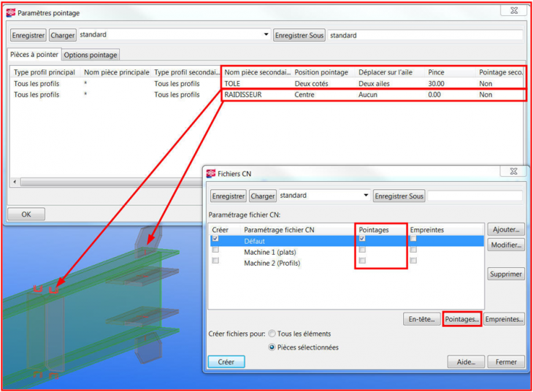
Task: Click Charger in Paramètres pointage window
Action: pyautogui.click(x=63, y=35)
